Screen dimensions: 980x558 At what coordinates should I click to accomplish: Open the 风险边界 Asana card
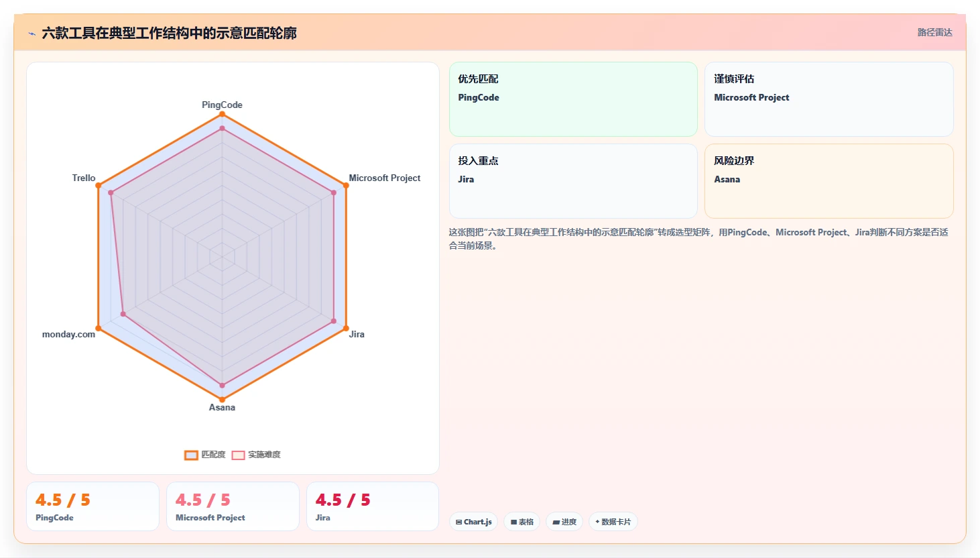click(x=829, y=181)
